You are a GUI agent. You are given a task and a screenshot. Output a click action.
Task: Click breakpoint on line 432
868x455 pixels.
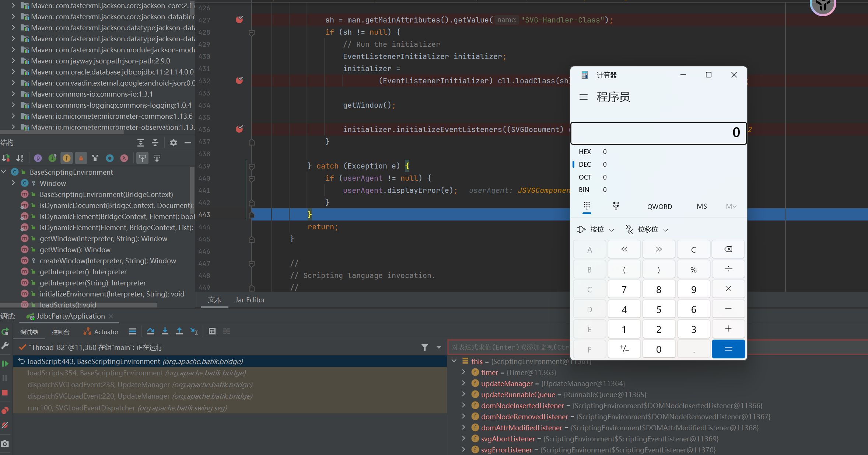(x=239, y=80)
